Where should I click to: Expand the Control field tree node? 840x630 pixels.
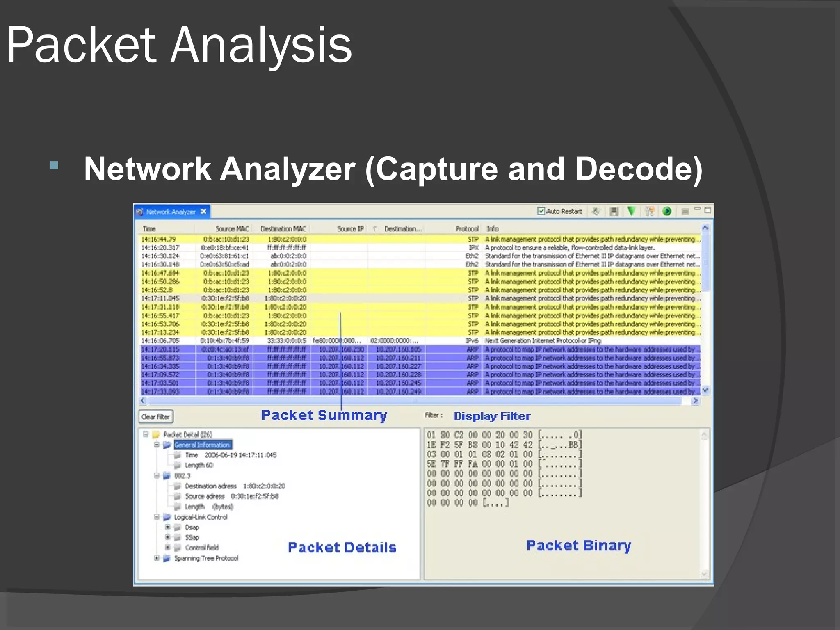pos(167,548)
